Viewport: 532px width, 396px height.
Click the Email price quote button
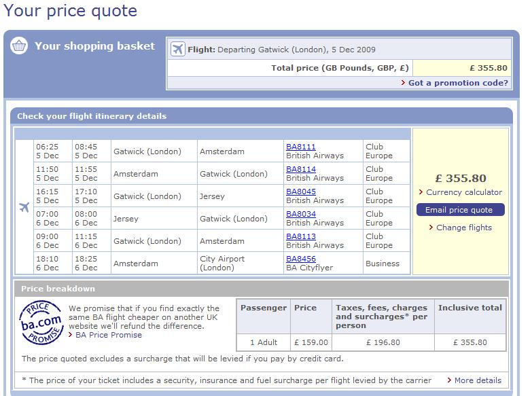[x=461, y=210]
